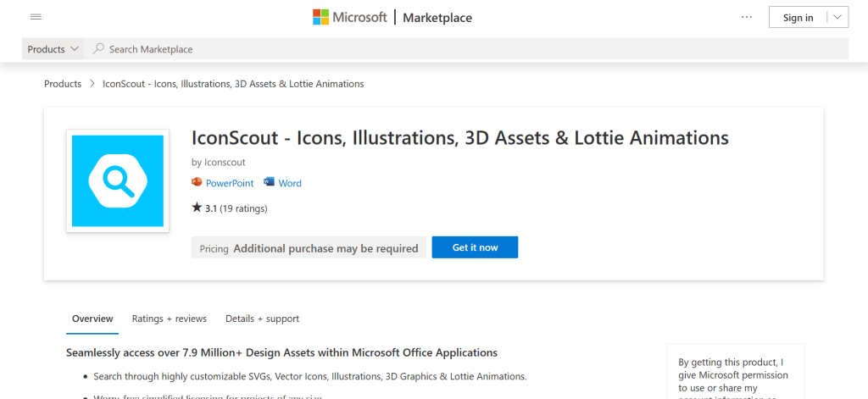Open the more options ellipsis menu
This screenshot has height=399, width=868.
point(746,17)
